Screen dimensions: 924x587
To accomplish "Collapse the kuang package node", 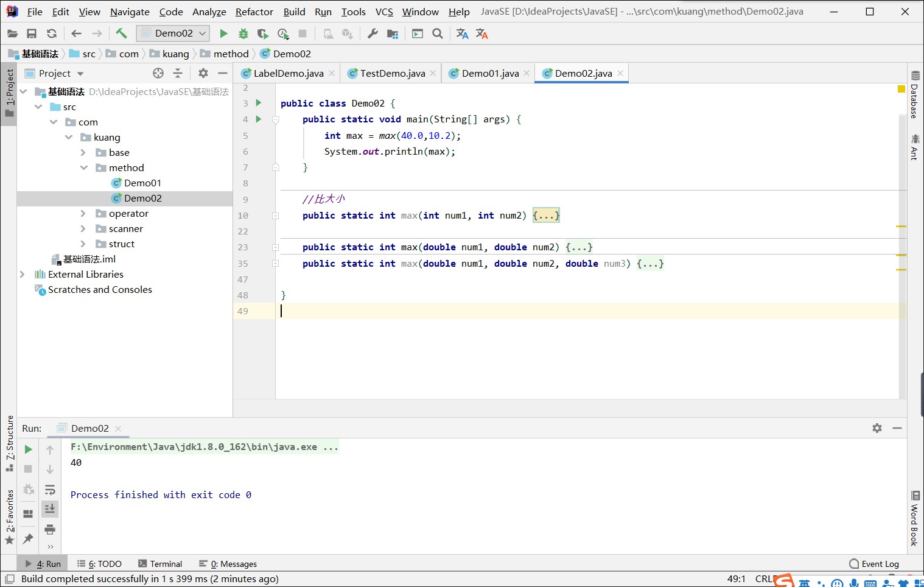I will click(x=69, y=137).
